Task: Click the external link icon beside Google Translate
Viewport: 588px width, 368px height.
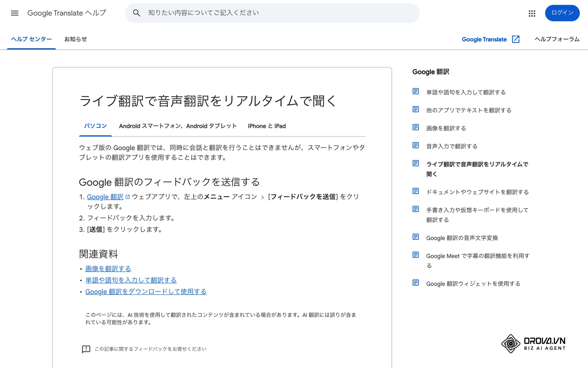Action: (x=516, y=39)
